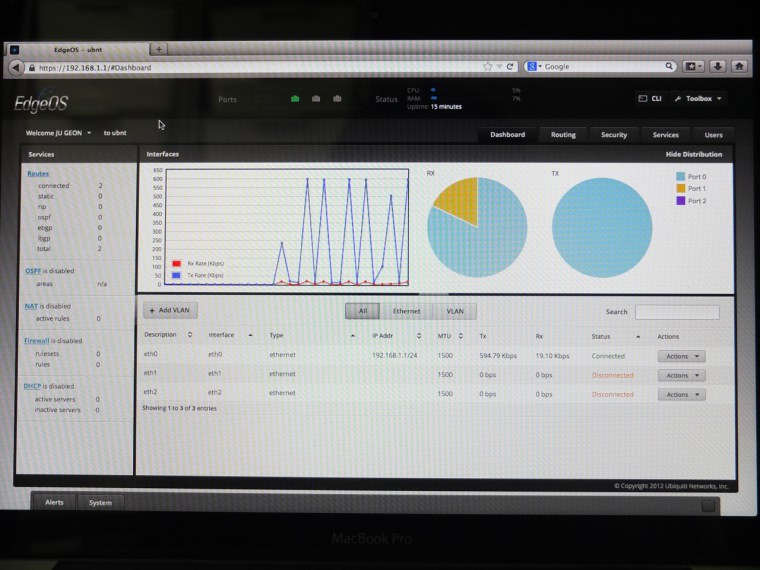This screenshot has height=570, width=760.
Task: Open Actions dropdown for eth2 row
Action: tap(681, 395)
